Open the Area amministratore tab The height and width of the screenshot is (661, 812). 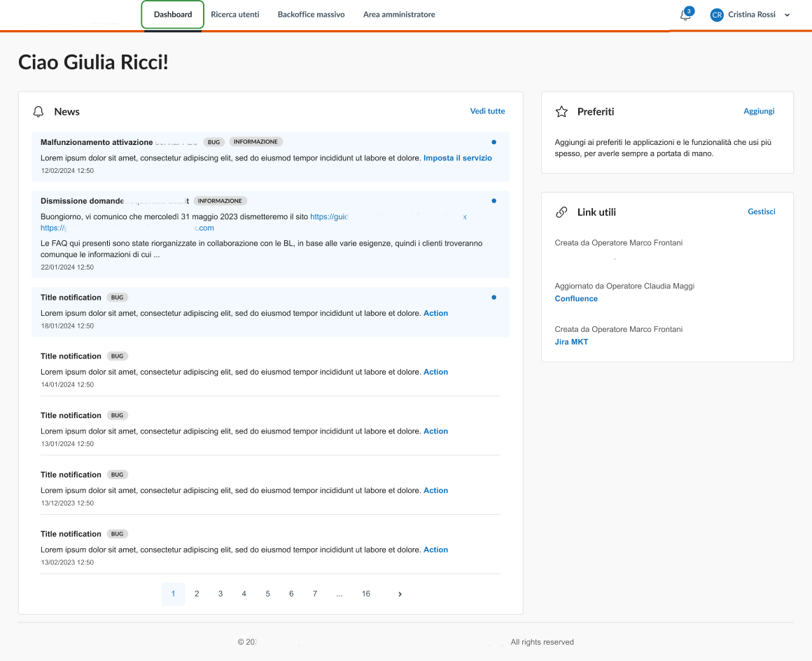point(399,15)
